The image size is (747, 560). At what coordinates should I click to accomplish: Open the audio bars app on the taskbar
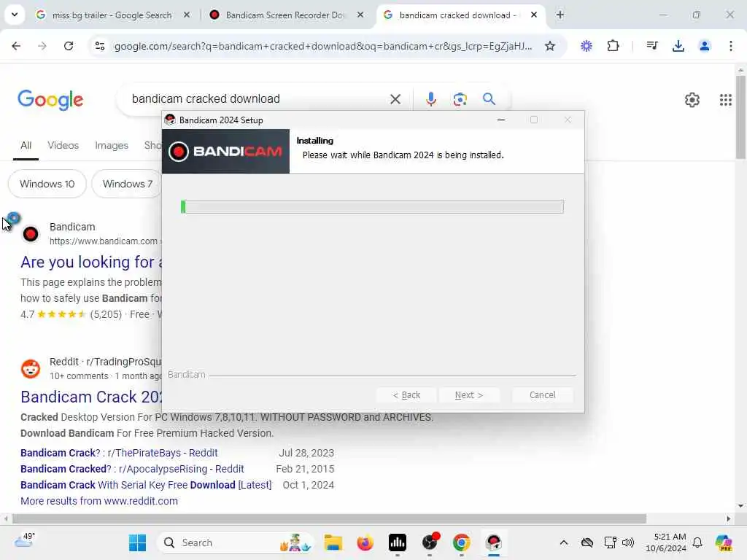(x=398, y=542)
